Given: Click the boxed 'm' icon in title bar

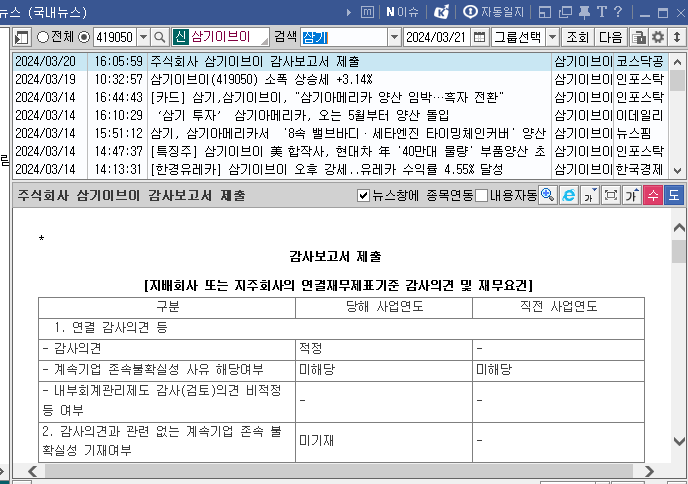Looking at the screenshot, I should [x=367, y=12].
